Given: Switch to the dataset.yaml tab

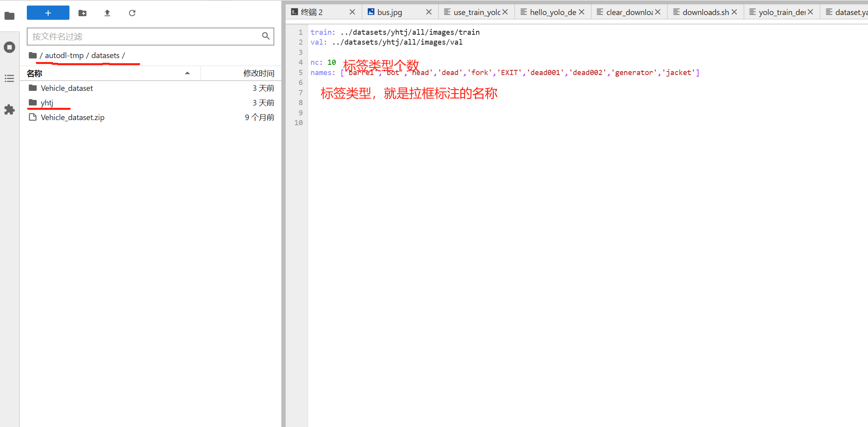Looking at the screenshot, I should click(844, 12).
